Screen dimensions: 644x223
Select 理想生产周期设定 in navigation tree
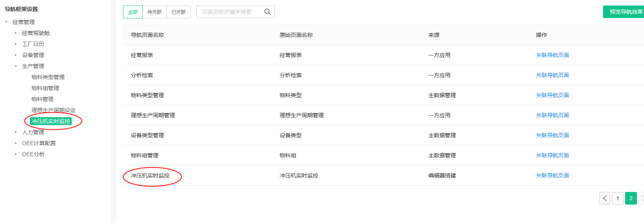(54, 110)
